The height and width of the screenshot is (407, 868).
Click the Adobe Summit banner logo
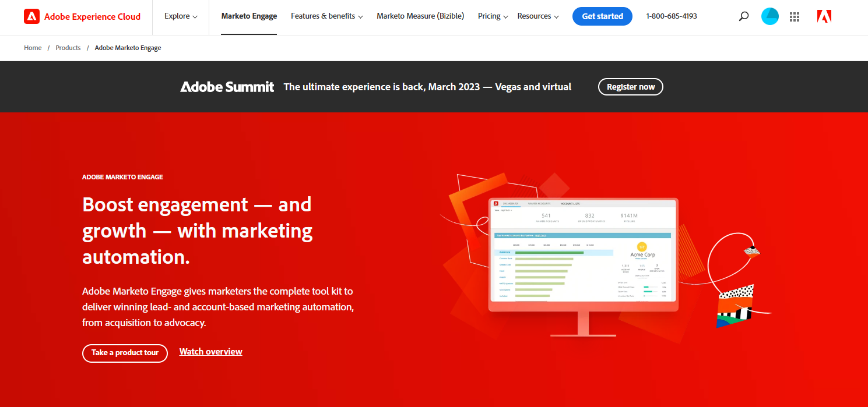[227, 87]
